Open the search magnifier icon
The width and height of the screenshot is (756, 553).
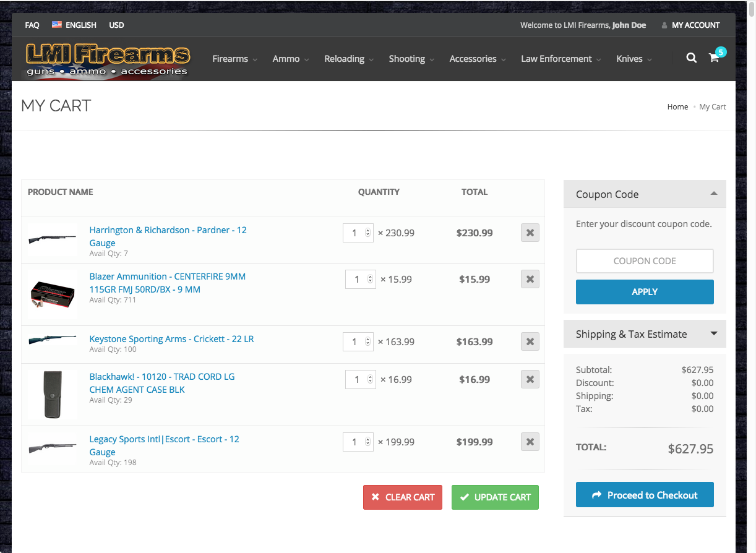click(692, 58)
